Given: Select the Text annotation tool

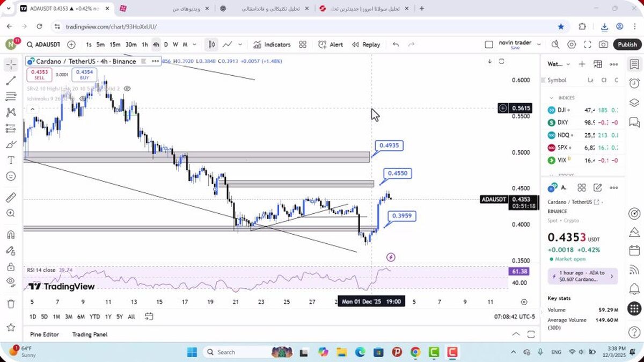Looking at the screenshot, I should [x=11, y=160].
